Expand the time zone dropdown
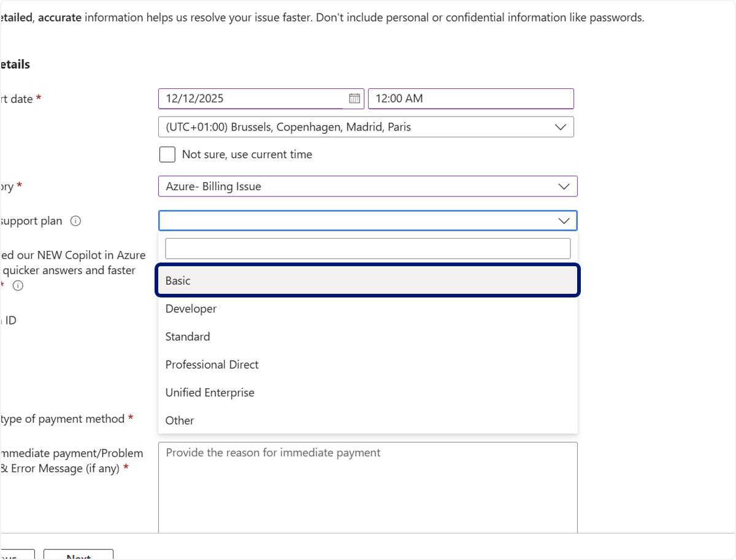Image resolution: width=736 pixels, height=560 pixels. click(x=366, y=127)
